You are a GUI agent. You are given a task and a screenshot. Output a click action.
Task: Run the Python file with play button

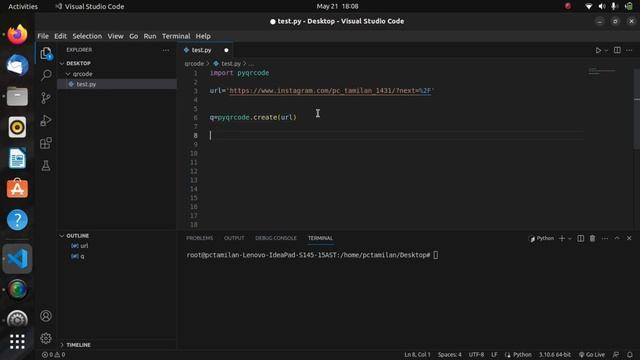coord(598,50)
